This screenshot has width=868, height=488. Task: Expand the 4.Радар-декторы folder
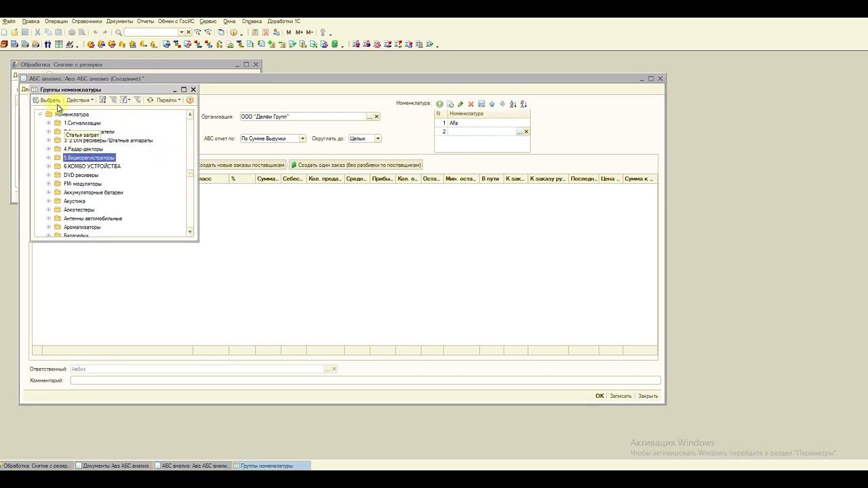(x=49, y=149)
